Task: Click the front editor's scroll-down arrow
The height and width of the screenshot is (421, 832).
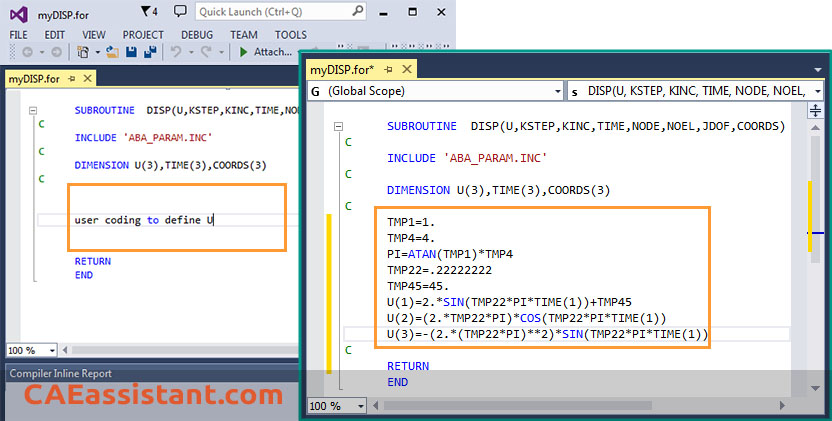Action: 815,389
